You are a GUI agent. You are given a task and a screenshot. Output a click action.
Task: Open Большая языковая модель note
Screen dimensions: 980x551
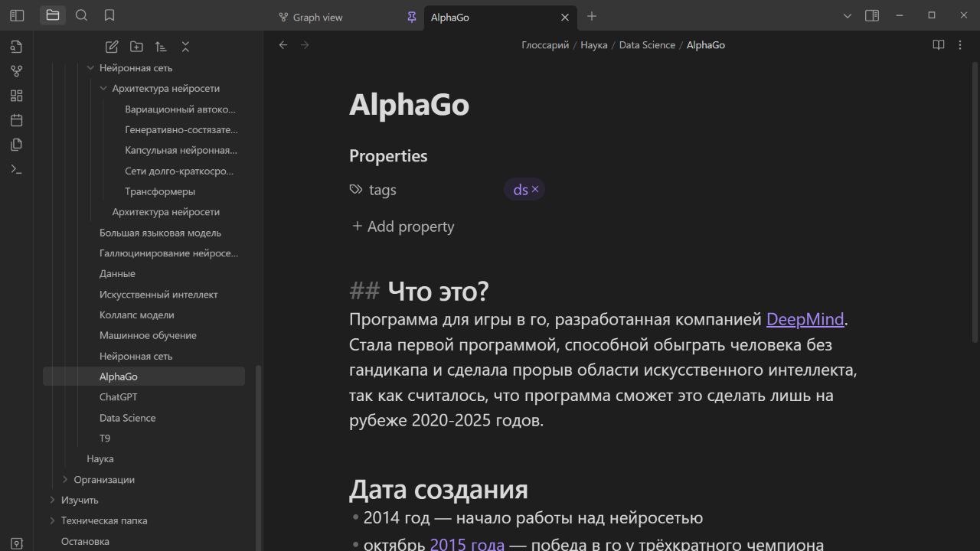click(160, 233)
